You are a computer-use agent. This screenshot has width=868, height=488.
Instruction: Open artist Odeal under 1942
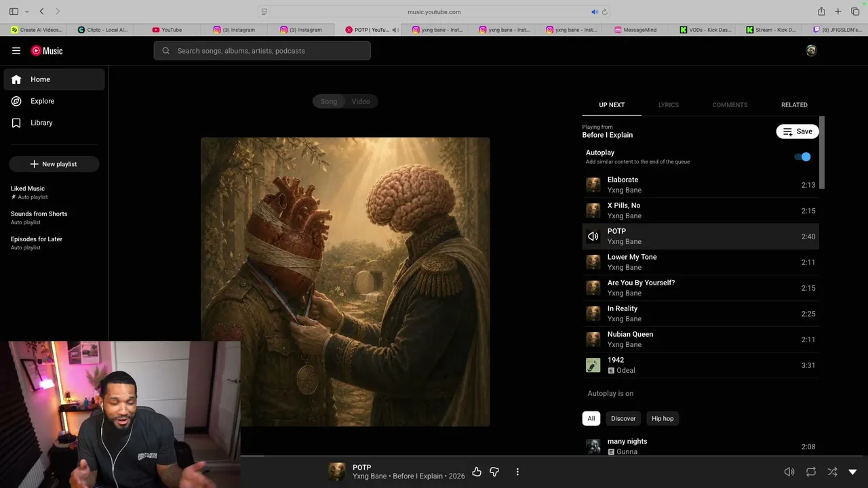point(625,371)
